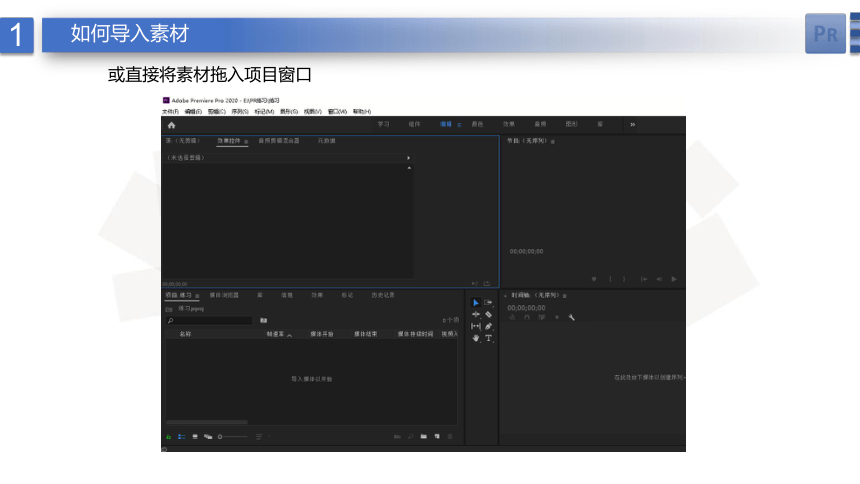Image resolution: width=860 pixels, height=484 pixels.
Task: Select the Razor tool
Action: (x=488, y=314)
